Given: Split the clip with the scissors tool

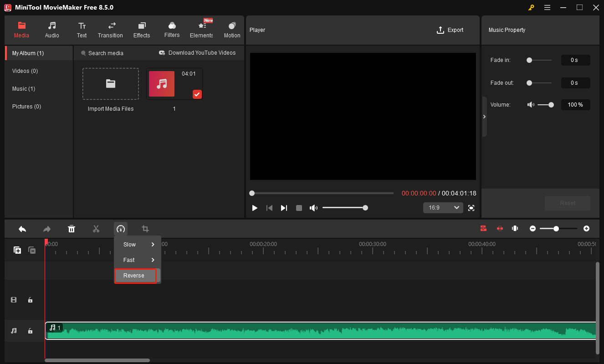Looking at the screenshot, I should click(x=96, y=229).
